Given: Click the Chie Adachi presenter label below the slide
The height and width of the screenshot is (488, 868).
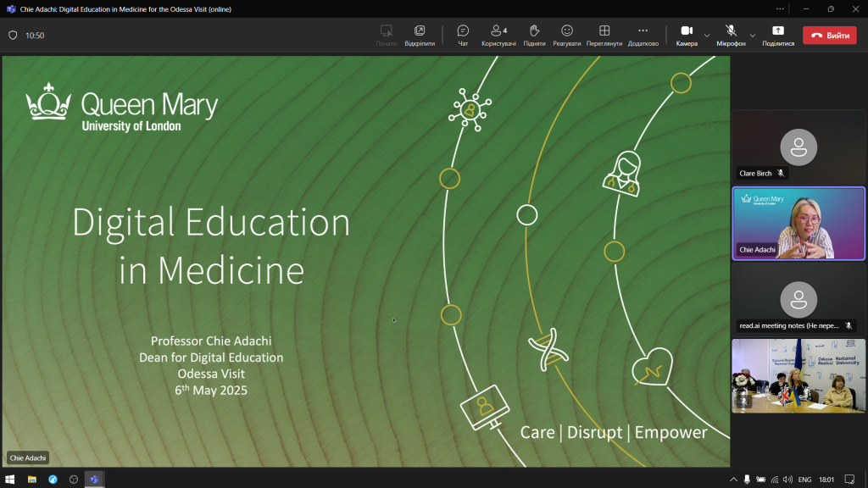Looking at the screenshot, I should pyautogui.click(x=28, y=457).
